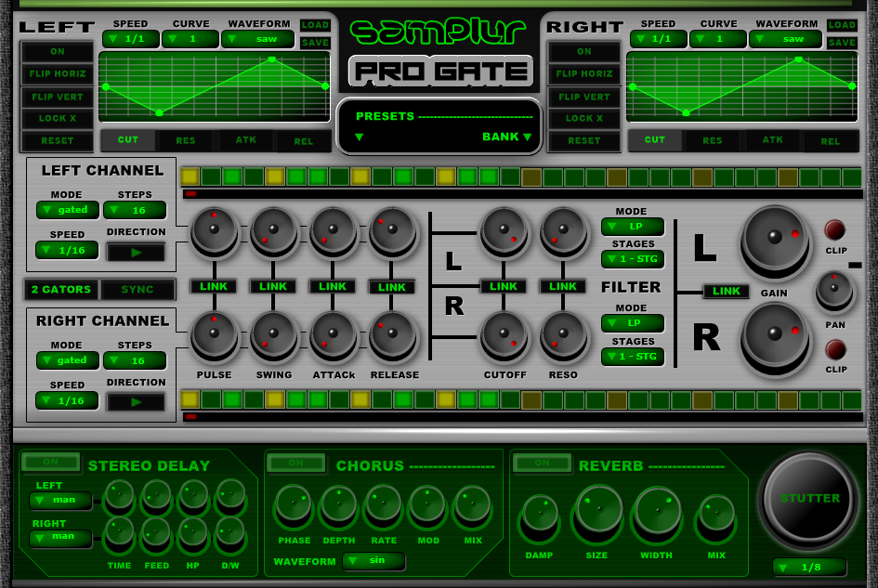Click SAVE in the RIGHT envelope section
This screenshot has height=588, width=878.
[842, 43]
